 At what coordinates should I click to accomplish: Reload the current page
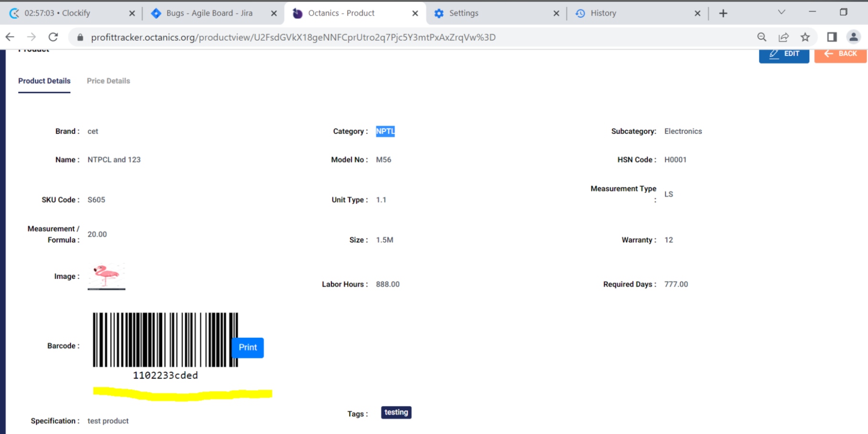(53, 37)
